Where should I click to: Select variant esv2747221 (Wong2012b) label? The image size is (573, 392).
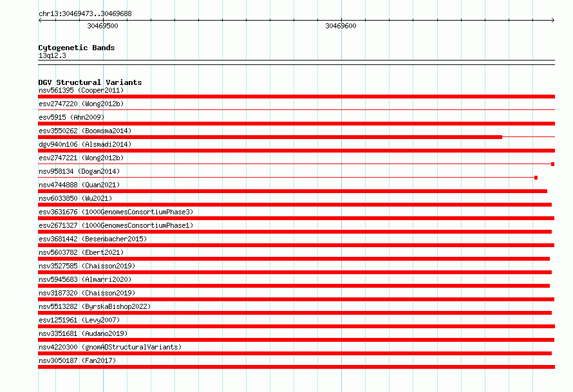[x=81, y=158]
